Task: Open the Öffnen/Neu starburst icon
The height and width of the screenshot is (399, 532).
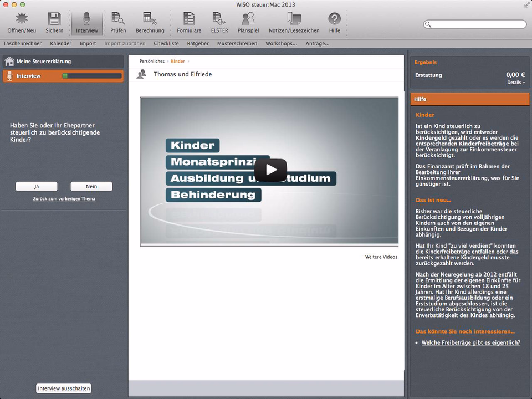Action: [x=22, y=19]
